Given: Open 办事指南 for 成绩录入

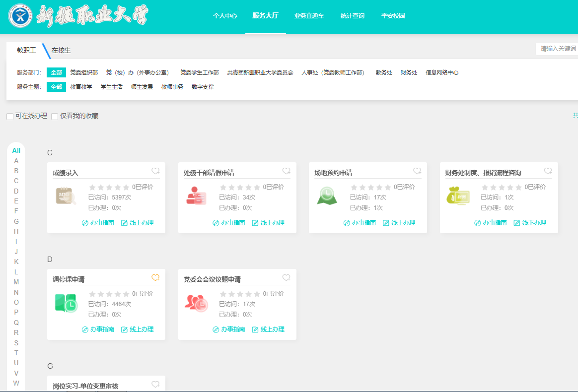Looking at the screenshot, I should [x=98, y=222].
